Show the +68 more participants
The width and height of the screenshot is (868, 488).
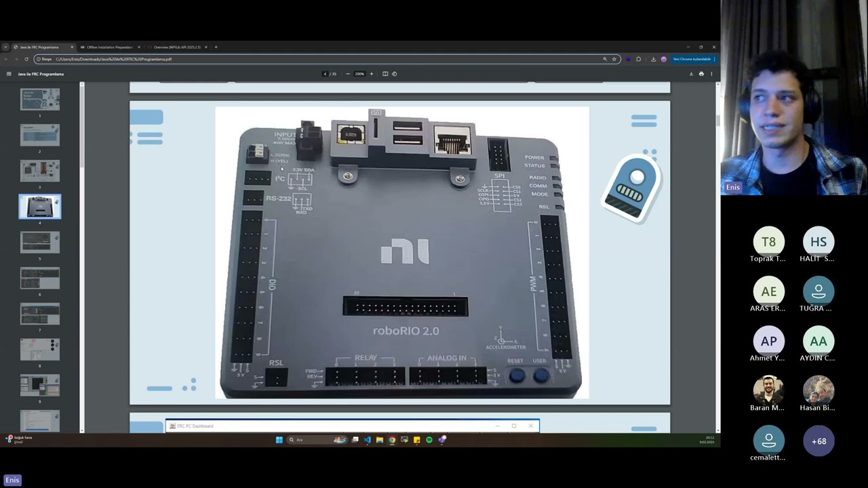818,441
